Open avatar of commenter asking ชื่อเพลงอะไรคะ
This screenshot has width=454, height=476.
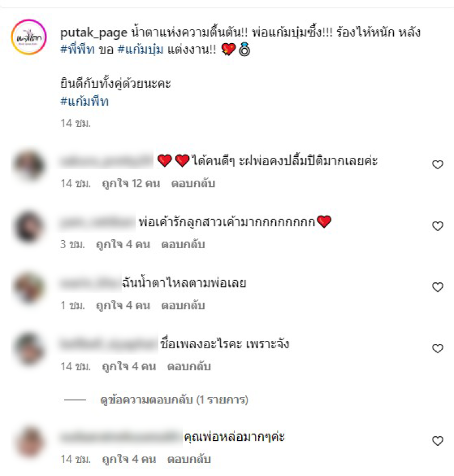pyautogui.click(x=29, y=349)
